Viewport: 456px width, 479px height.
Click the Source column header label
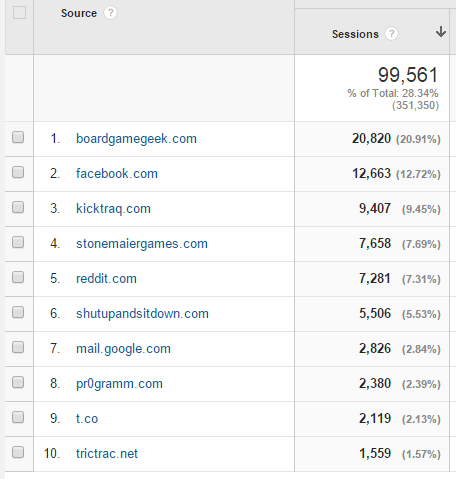point(79,13)
